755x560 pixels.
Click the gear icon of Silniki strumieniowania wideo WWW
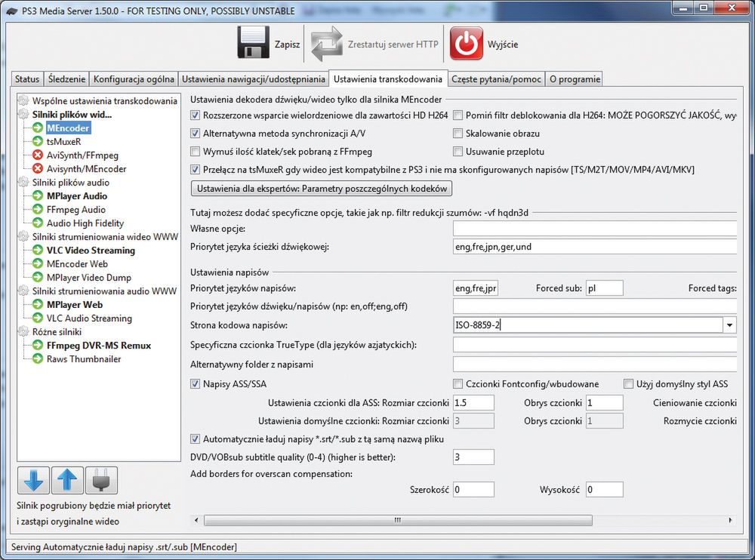(x=23, y=236)
